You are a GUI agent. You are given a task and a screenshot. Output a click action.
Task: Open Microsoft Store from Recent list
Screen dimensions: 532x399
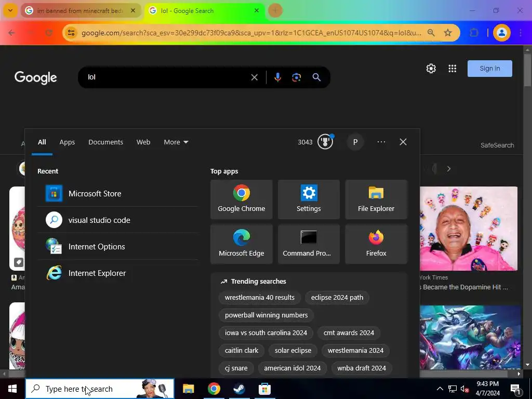click(x=118, y=193)
